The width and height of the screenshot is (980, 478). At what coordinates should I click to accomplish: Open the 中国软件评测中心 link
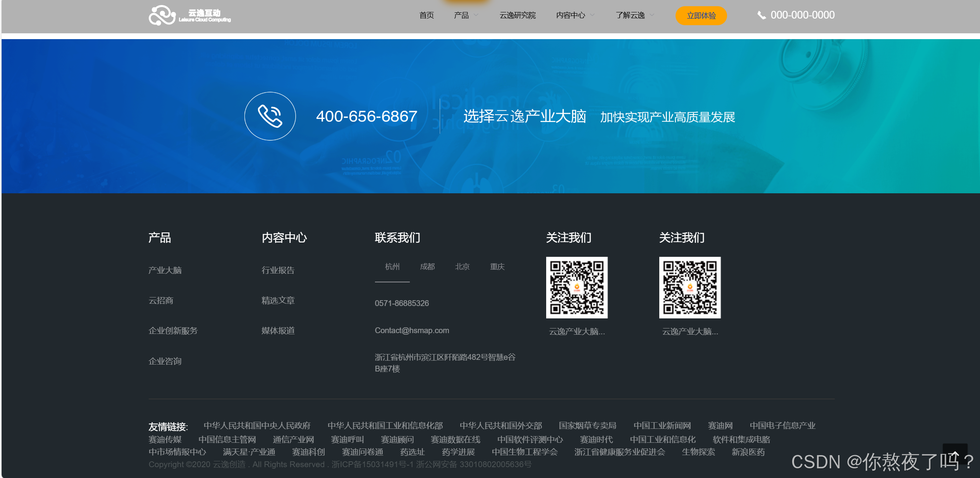tap(530, 439)
